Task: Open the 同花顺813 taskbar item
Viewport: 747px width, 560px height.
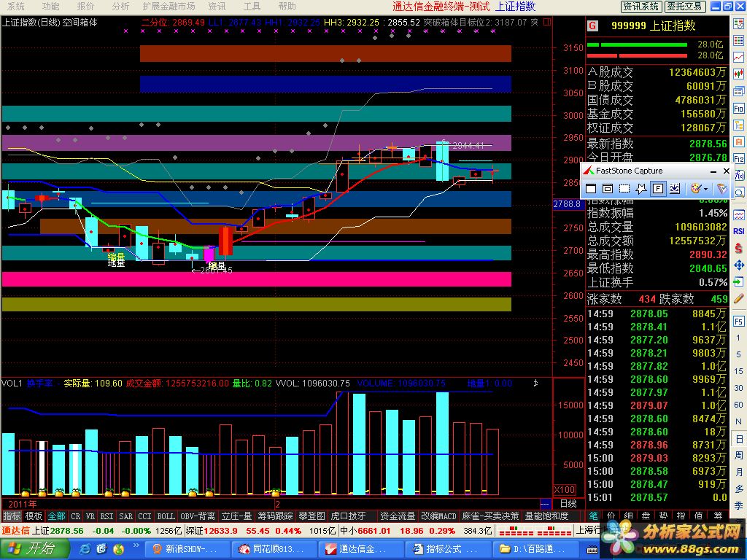Action: point(274,550)
